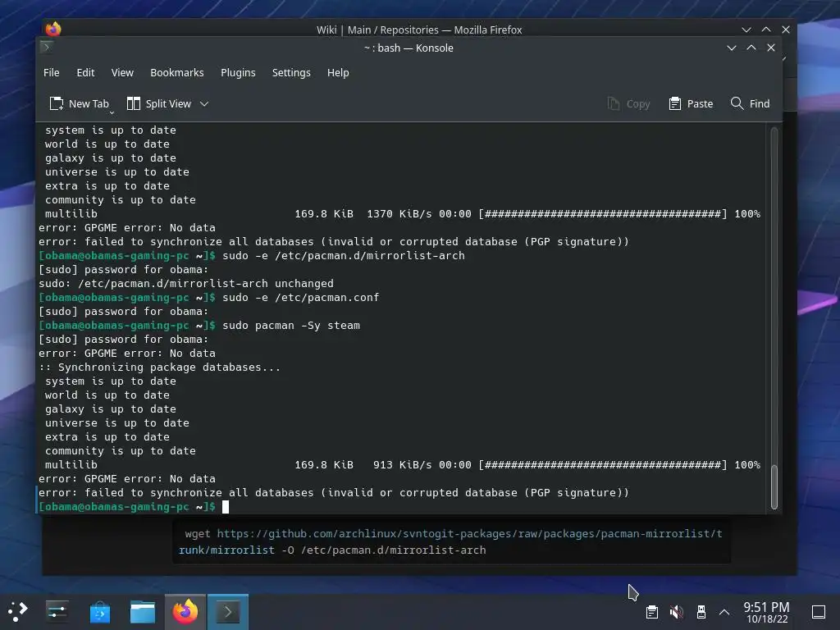Open System Settings from the taskbar
The image size is (840, 630).
(57, 611)
